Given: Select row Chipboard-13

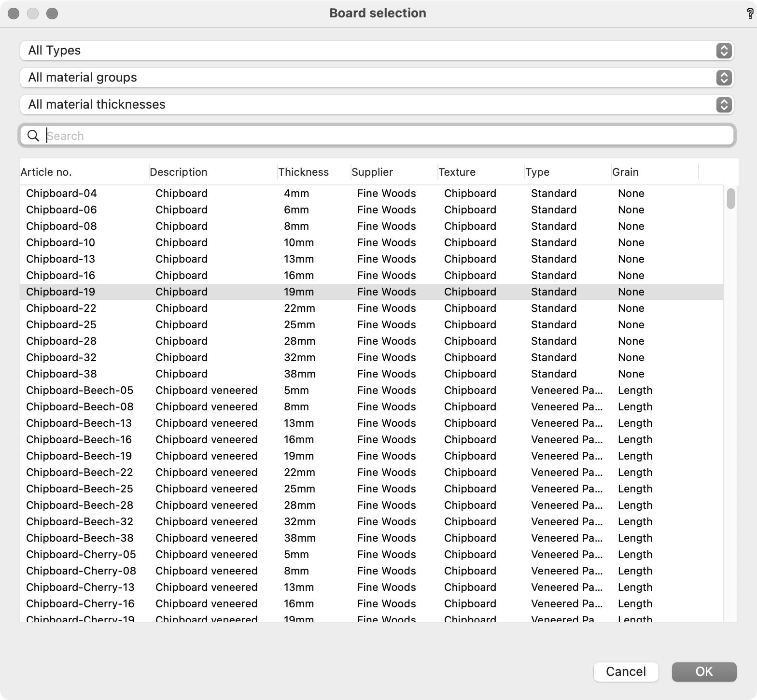Looking at the screenshot, I should 372,259.
